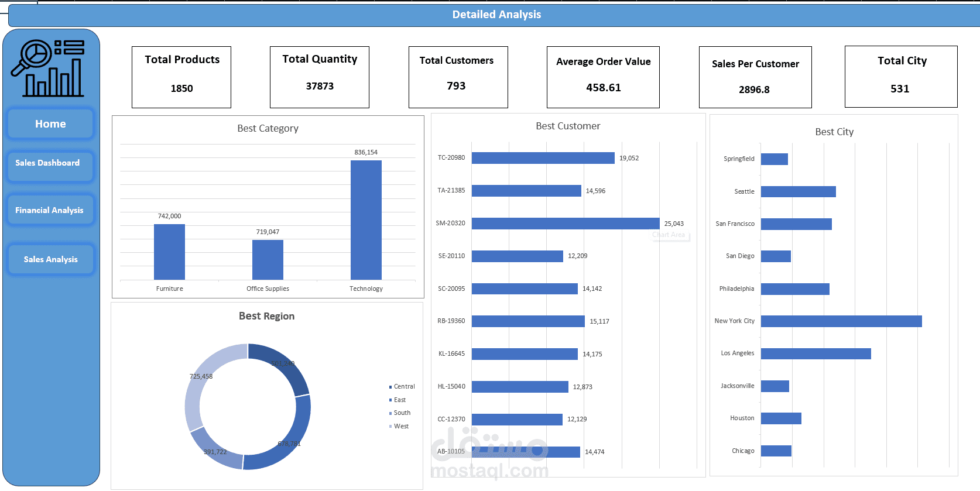Screen dimensions: 980x491
Task: Click the HL-15040 customer bar
Action: [x=520, y=387]
